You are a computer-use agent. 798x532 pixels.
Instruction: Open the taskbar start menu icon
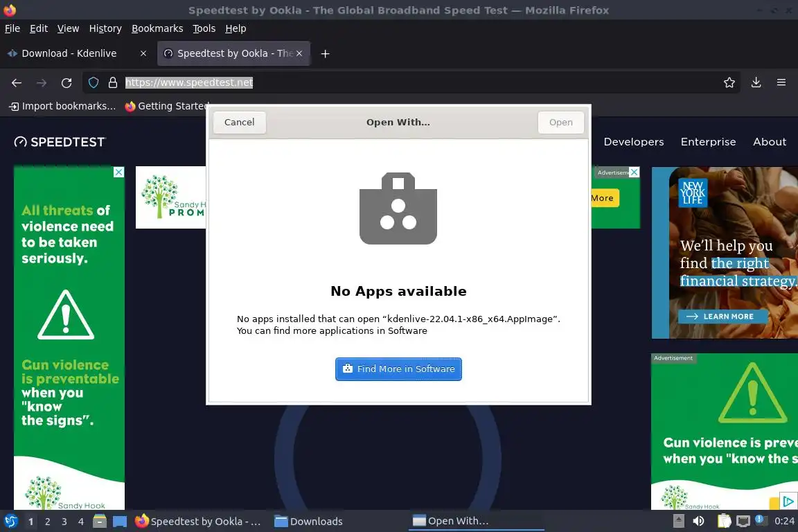[x=10, y=521]
